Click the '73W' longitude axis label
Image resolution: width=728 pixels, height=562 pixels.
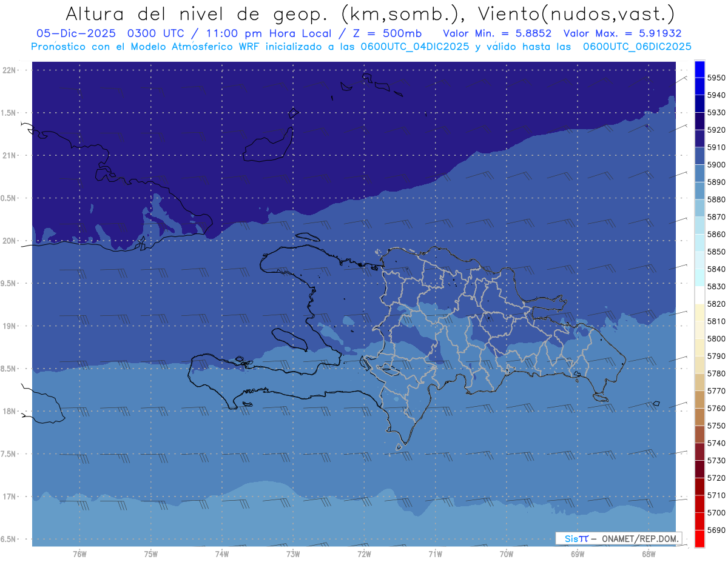point(293,554)
